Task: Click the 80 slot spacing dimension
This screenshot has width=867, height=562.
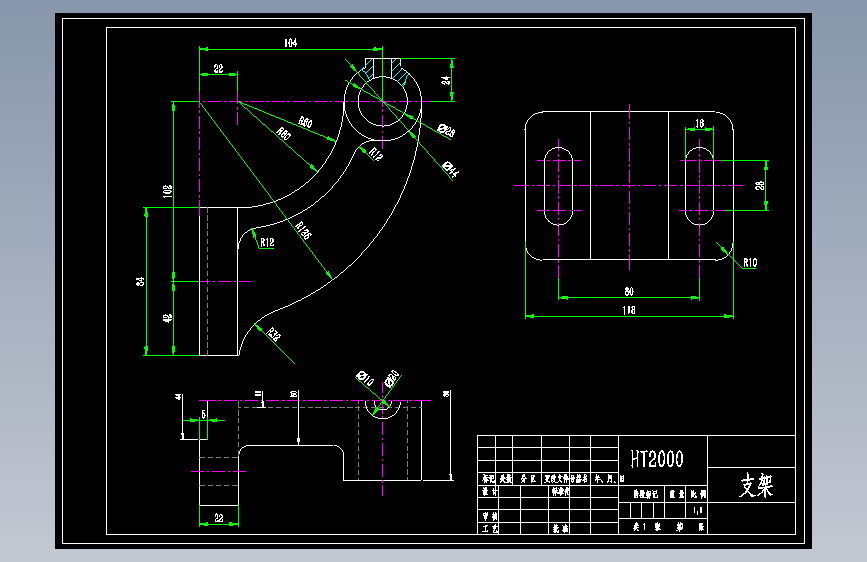Action: pyautogui.click(x=629, y=292)
